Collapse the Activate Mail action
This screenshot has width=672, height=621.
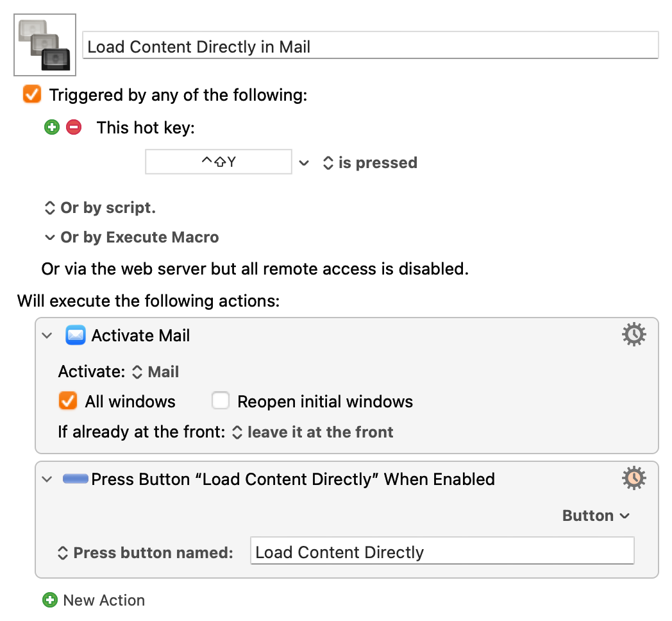[47, 336]
